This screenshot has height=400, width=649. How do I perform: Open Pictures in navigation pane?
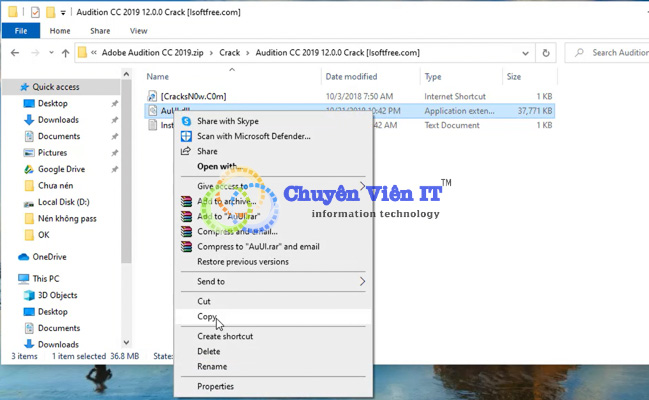(x=52, y=153)
